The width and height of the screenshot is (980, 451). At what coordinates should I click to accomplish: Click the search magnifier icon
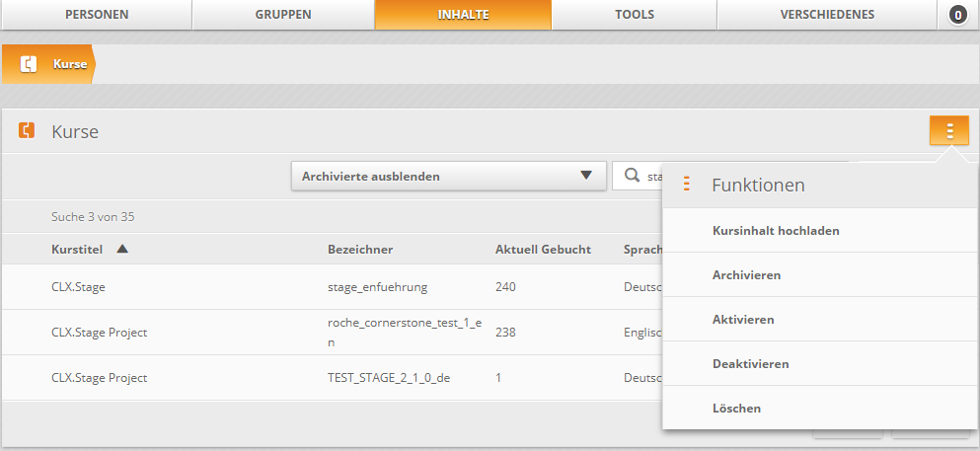(632, 176)
